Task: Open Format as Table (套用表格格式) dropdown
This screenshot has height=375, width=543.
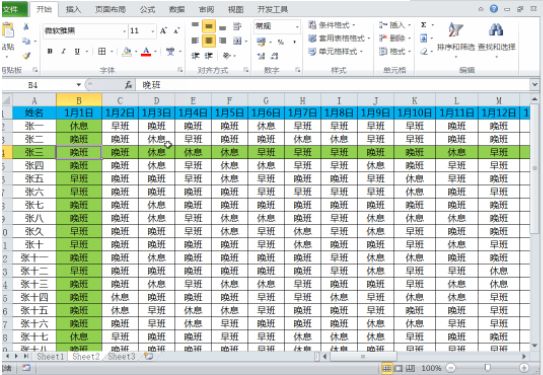Action: coord(339,38)
